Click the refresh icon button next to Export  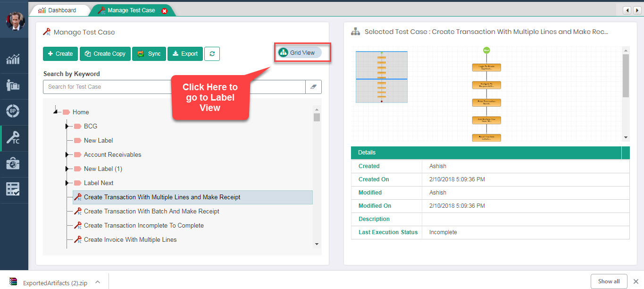pos(212,54)
